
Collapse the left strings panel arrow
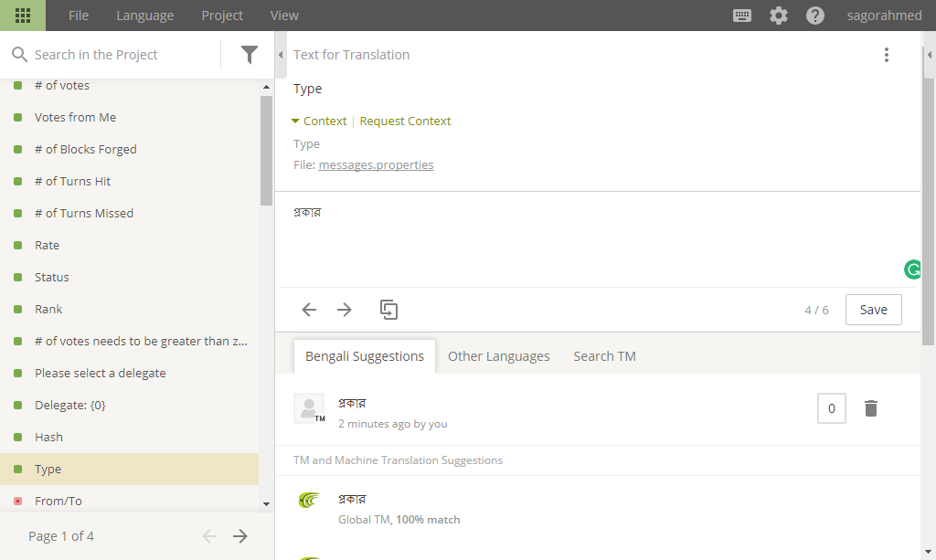(281, 55)
